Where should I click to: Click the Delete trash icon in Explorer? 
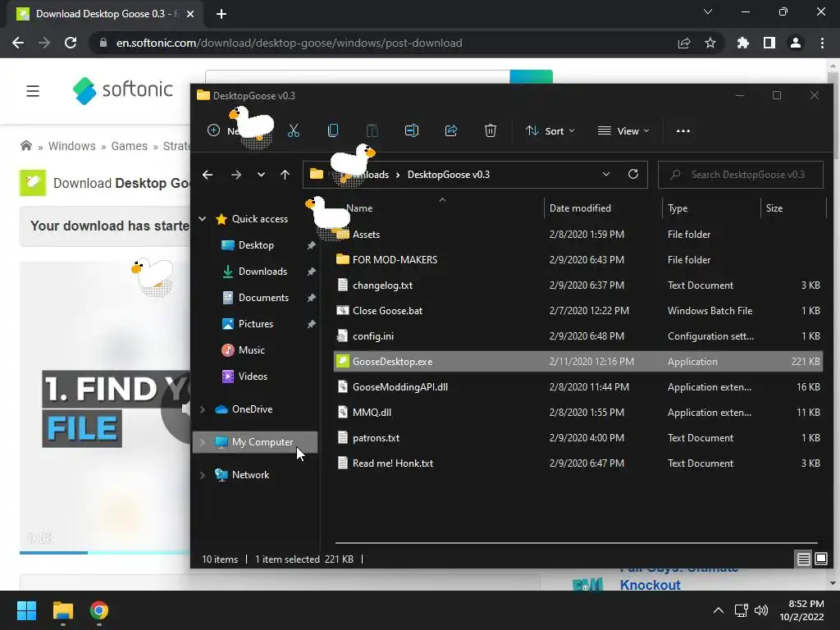(x=491, y=130)
